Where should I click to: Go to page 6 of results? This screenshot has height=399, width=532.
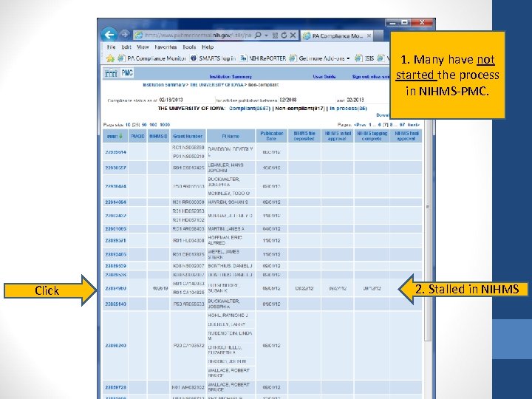tap(380, 125)
